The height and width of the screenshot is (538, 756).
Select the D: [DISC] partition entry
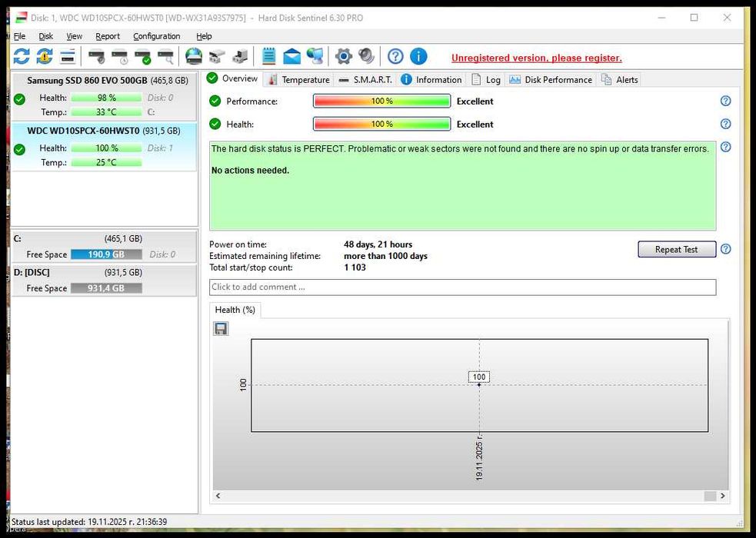point(104,281)
